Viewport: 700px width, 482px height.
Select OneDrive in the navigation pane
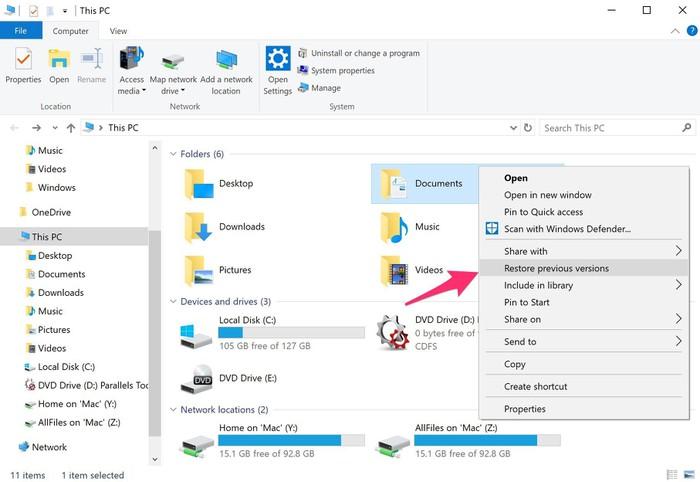pos(45,212)
